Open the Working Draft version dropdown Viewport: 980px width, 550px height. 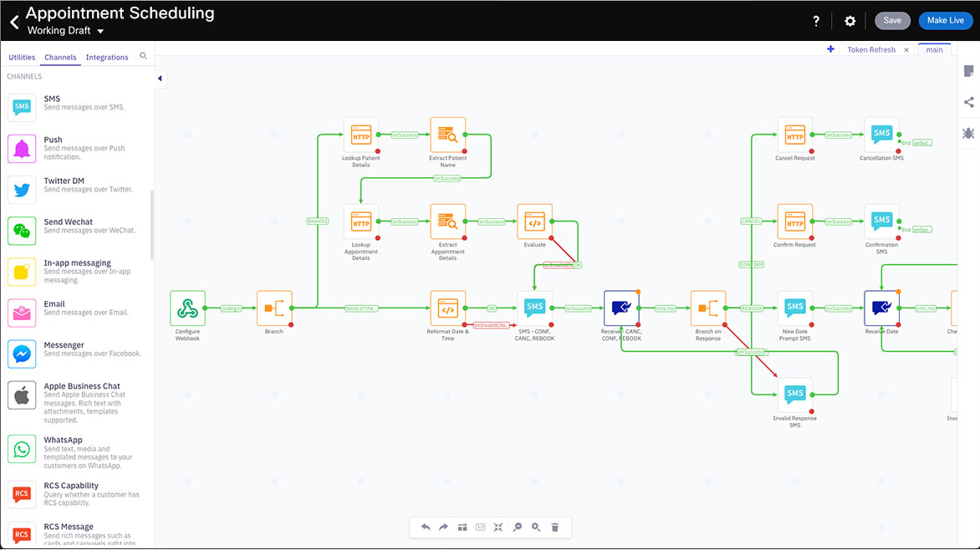65,31
